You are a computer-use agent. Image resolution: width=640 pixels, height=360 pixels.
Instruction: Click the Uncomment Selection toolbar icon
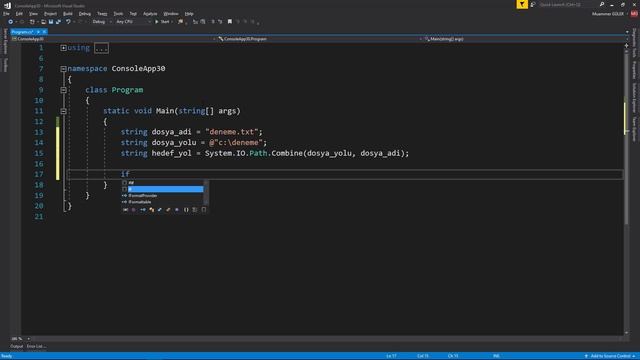(x=220, y=22)
